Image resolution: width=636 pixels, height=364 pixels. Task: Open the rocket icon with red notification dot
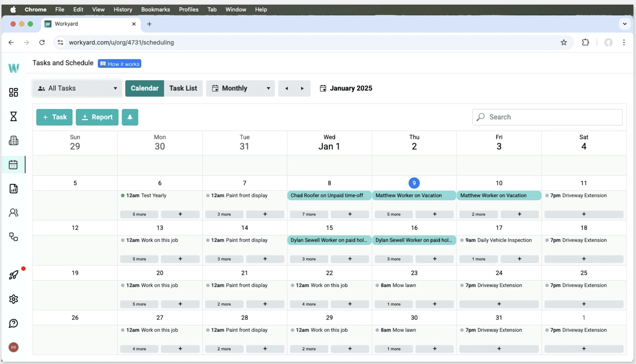(x=14, y=275)
